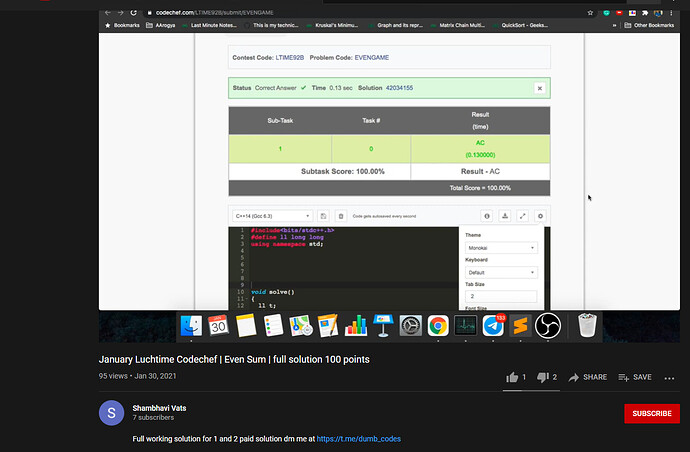Open Sublime Text in the dock
Screen dimensions: 690x452
520,326
